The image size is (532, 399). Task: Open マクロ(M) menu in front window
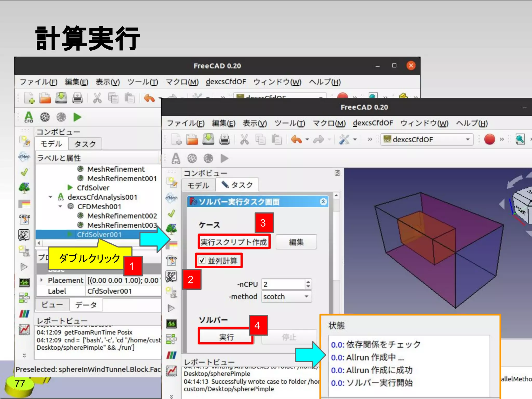click(x=329, y=123)
